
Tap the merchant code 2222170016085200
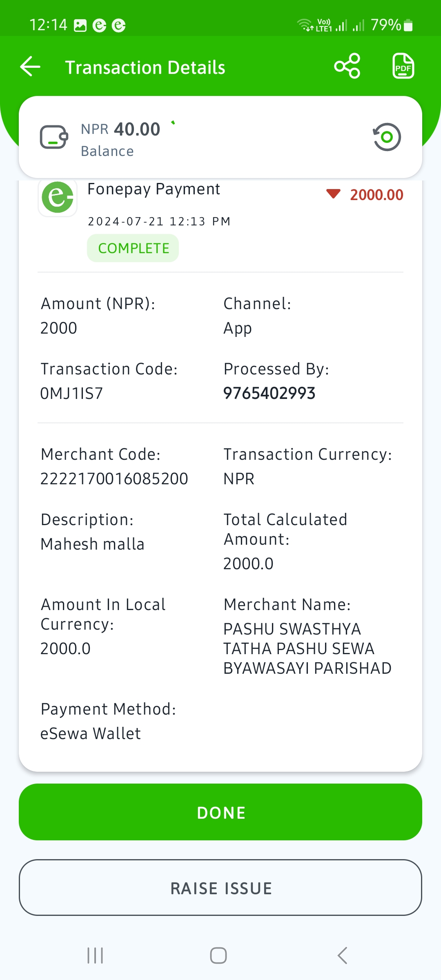(x=114, y=479)
